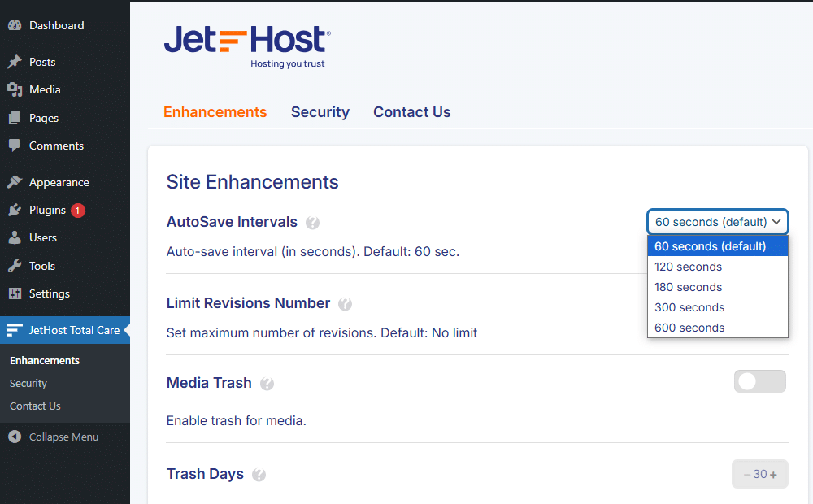Open Security submenu under JetHost Total Care
Image resolution: width=813 pixels, height=504 pixels.
(x=28, y=383)
